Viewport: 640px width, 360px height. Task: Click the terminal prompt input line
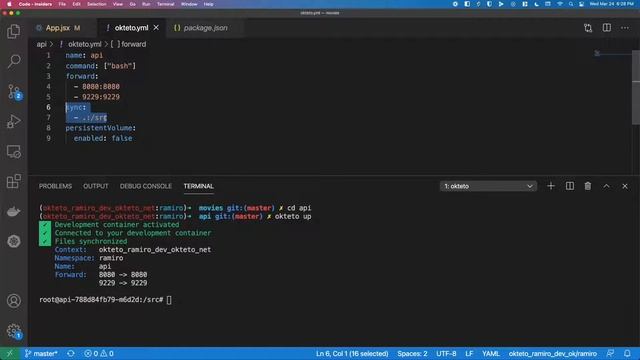point(105,300)
